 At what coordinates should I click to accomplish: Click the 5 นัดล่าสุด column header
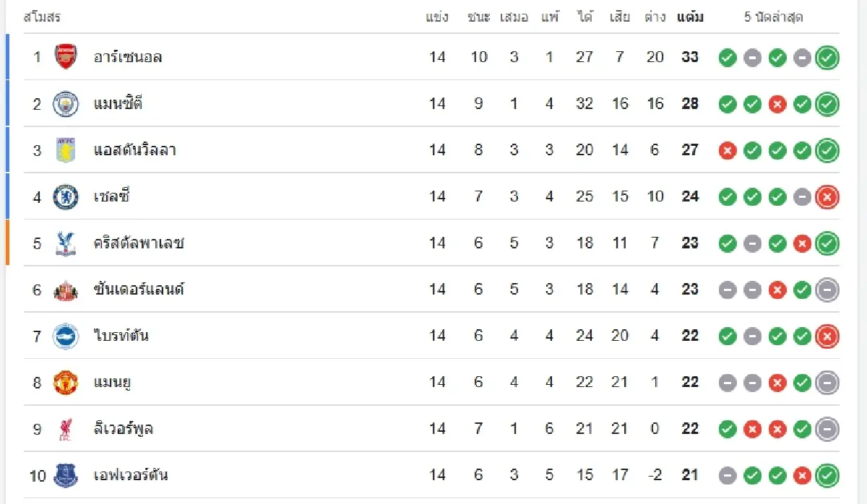click(773, 17)
